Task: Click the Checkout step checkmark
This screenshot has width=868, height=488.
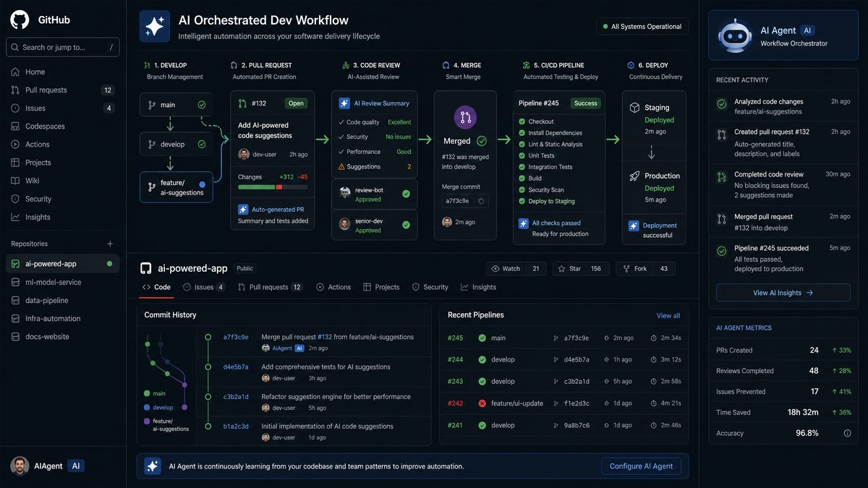Action: coord(522,121)
